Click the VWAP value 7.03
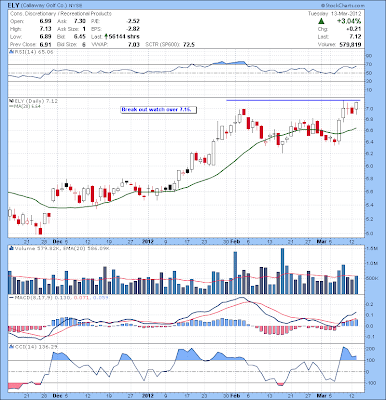This screenshot has height=400, width=386. pyautogui.click(x=134, y=44)
